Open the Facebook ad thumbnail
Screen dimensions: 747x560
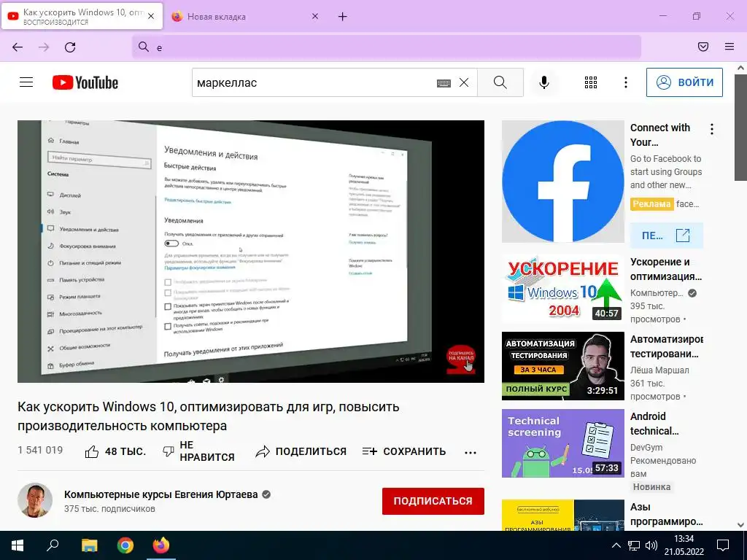coord(562,182)
